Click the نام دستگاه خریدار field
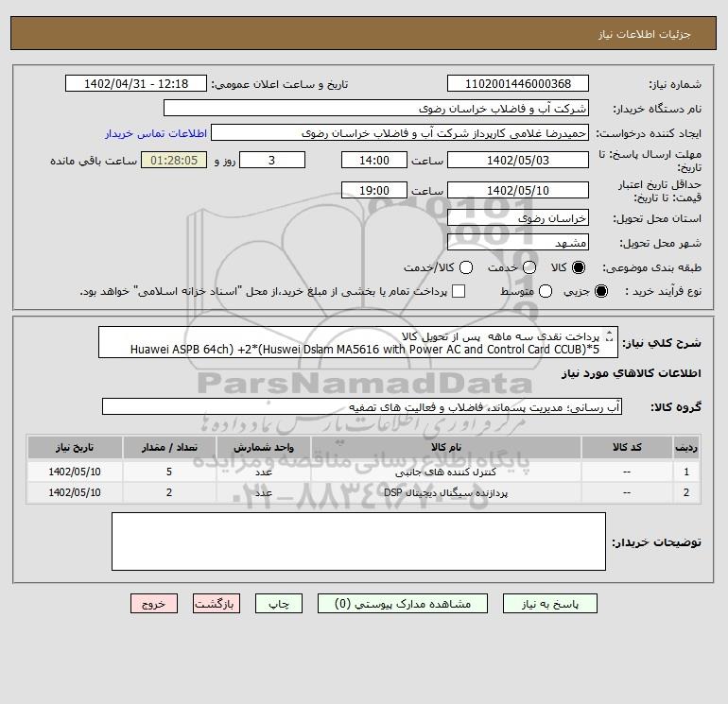The width and height of the screenshot is (728, 704). click(376, 108)
